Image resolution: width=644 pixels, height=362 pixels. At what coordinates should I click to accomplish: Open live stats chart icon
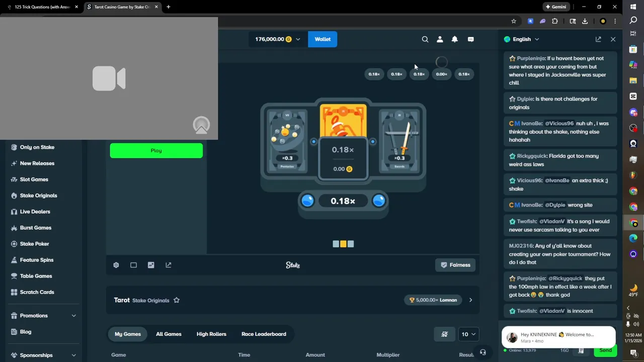point(151,265)
